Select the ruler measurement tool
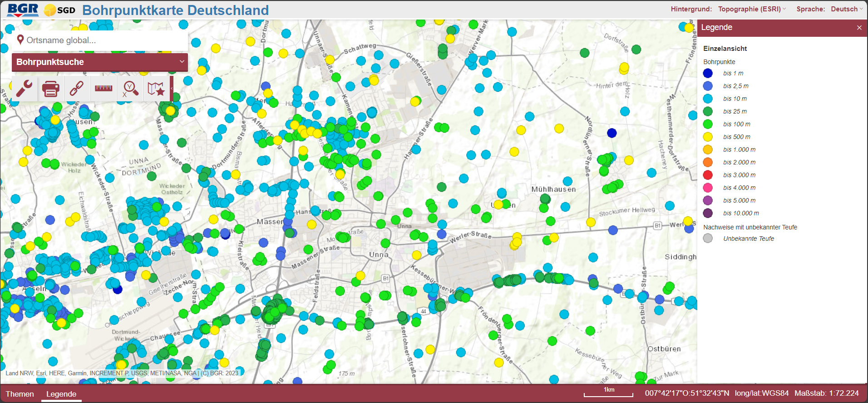 [104, 88]
